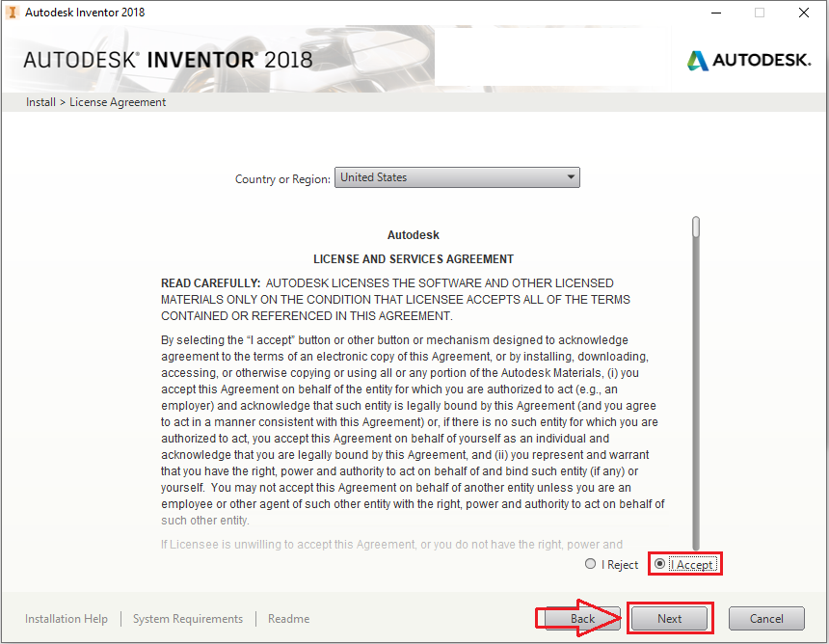This screenshot has width=829, height=644.
Task: Click the License and Services Agreement heading
Action: [414, 258]
